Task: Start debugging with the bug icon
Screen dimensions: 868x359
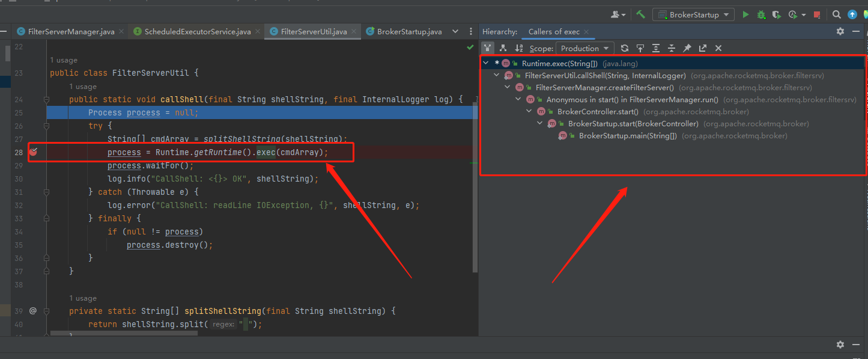Action: [x=761, y=14]
